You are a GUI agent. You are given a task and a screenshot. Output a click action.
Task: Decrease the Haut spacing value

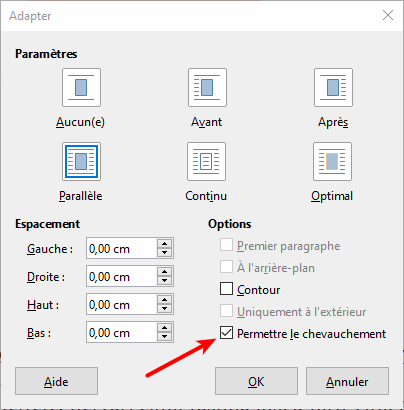tap(164, 309)
